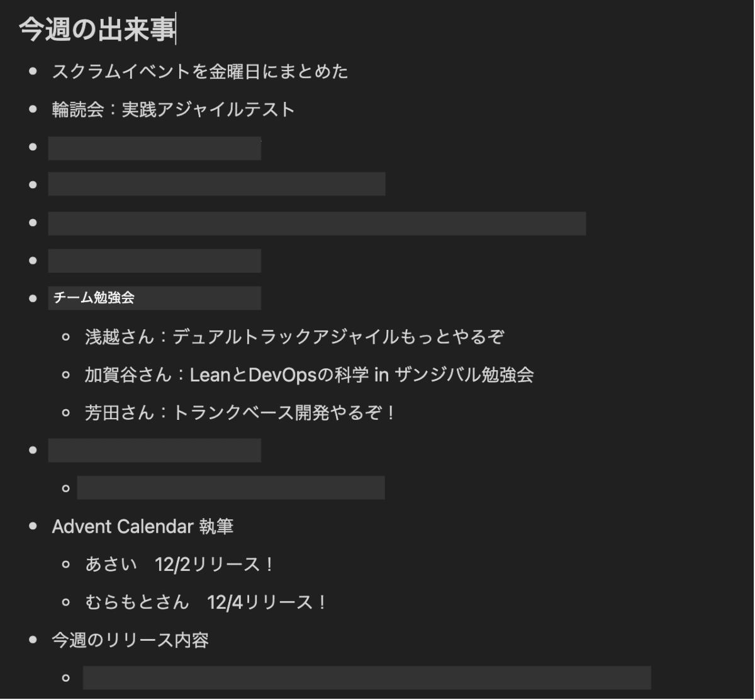Image resolution: width=755 pixels, height=700 pixels.
Task: Select the 浅越さん デュアルトラックアジャイル sub-item
Action: pos(294,337)
